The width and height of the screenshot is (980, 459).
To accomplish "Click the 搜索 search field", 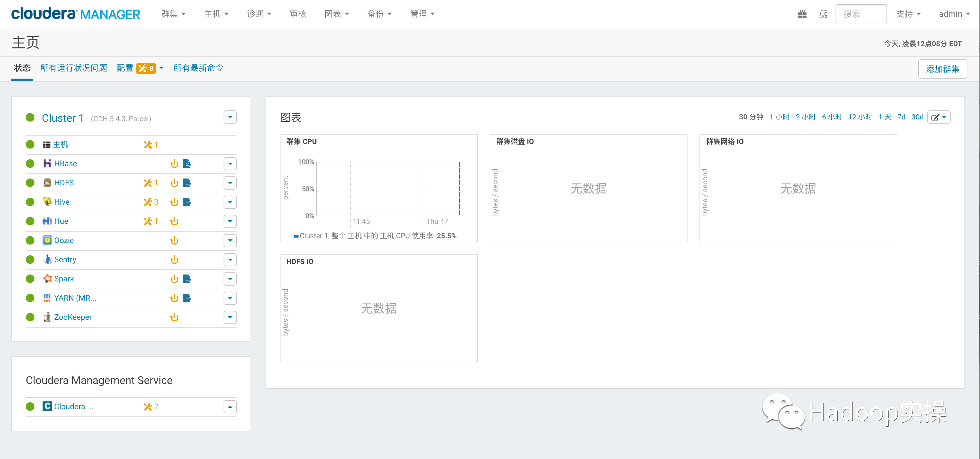I will coord(861,14).
